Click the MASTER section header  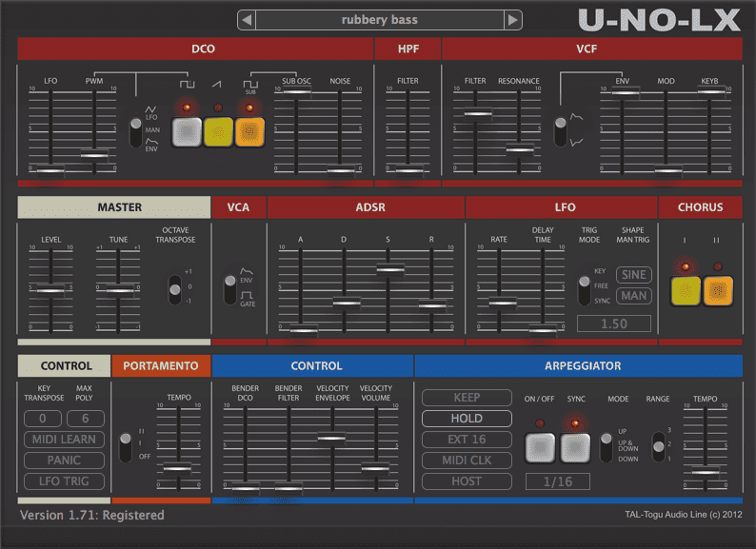pyautogui.click(x=114, y=207)
